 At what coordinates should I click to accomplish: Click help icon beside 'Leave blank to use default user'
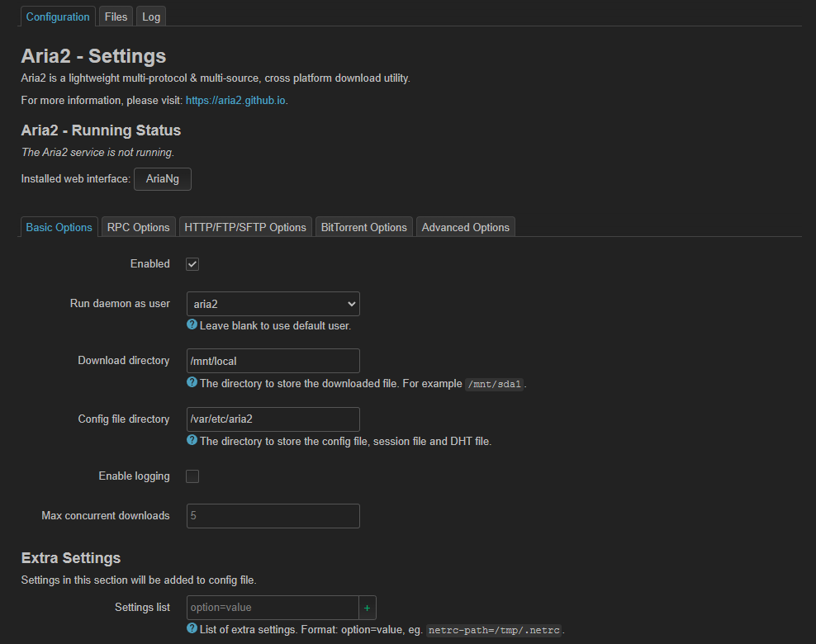tap(192, 324)
